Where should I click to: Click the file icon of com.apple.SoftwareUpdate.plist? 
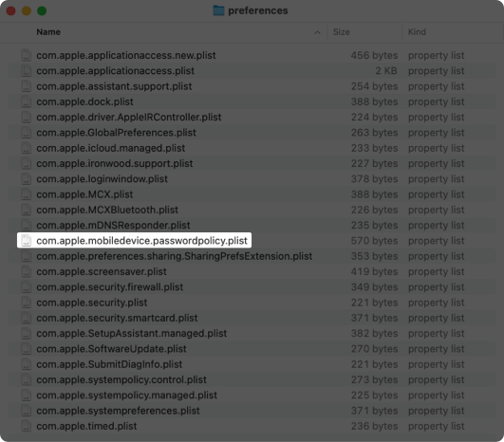point(27,349)
